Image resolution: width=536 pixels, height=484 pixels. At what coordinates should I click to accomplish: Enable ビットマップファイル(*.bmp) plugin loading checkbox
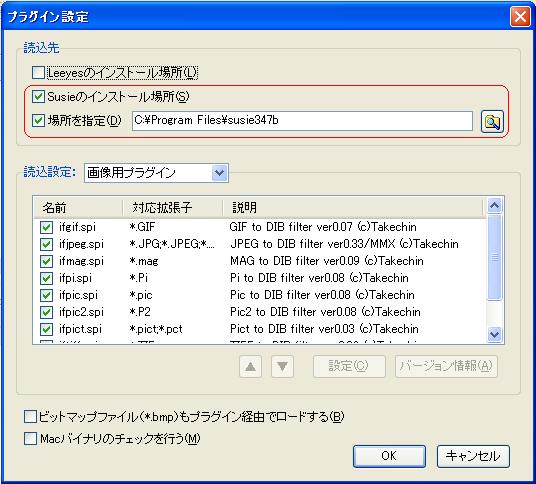tap(30, 417)
